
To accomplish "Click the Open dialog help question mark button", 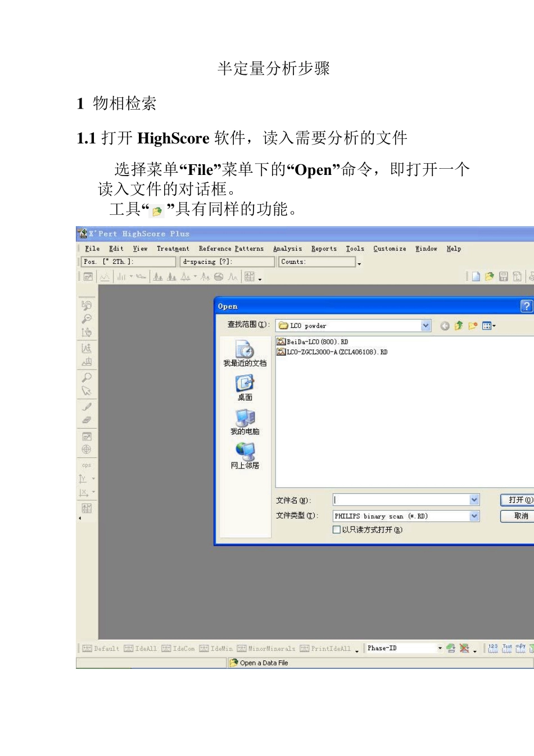I will pos(526,306).
